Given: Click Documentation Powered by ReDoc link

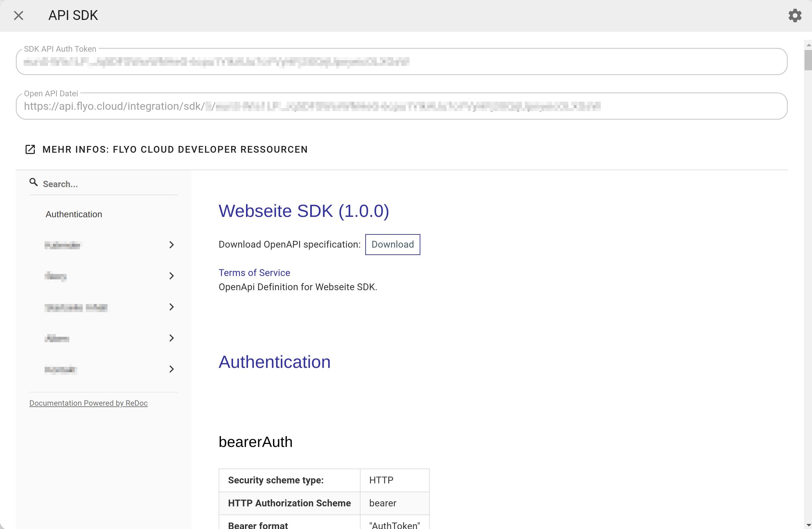Looking at the screenshot, I should pos(89,403).
